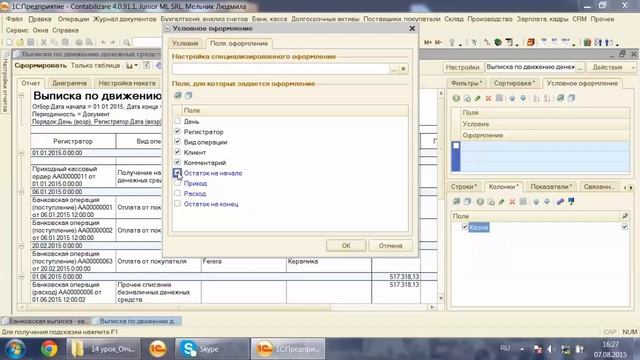Open the ellipsis selector next to report variant field
This screenshot has height=360, width=640.
click(x=580, y=67)
